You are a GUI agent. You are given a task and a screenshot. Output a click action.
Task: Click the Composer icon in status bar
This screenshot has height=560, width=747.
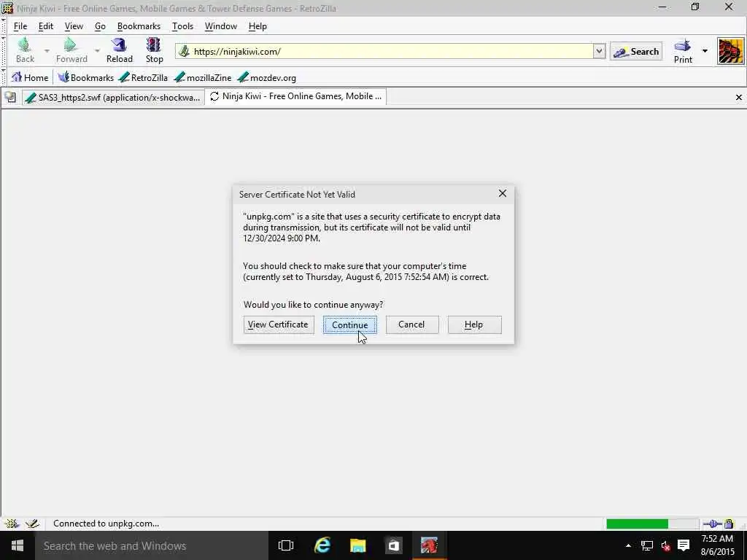32,524
